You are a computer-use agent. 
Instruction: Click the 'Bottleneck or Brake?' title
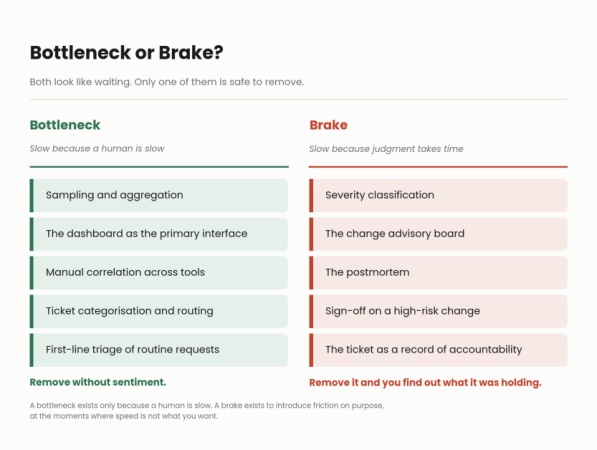pos(126,53)
